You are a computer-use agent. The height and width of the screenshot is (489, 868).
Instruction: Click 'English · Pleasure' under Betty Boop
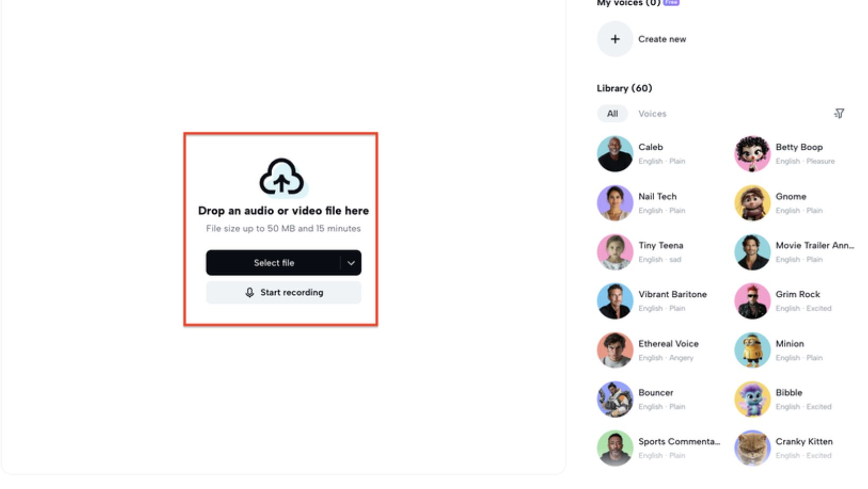click(x=805, y=161)
